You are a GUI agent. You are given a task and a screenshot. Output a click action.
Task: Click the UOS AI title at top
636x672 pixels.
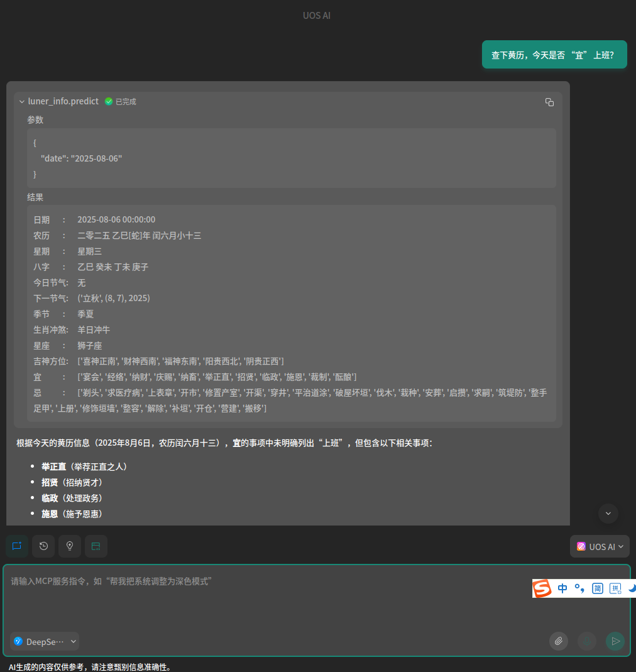tap(317, 16)
